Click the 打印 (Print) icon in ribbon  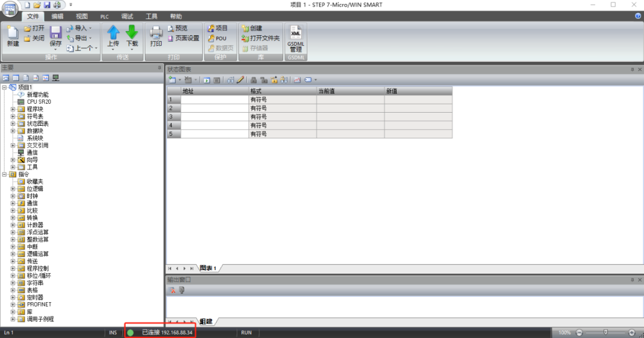(x=156, y=36)
